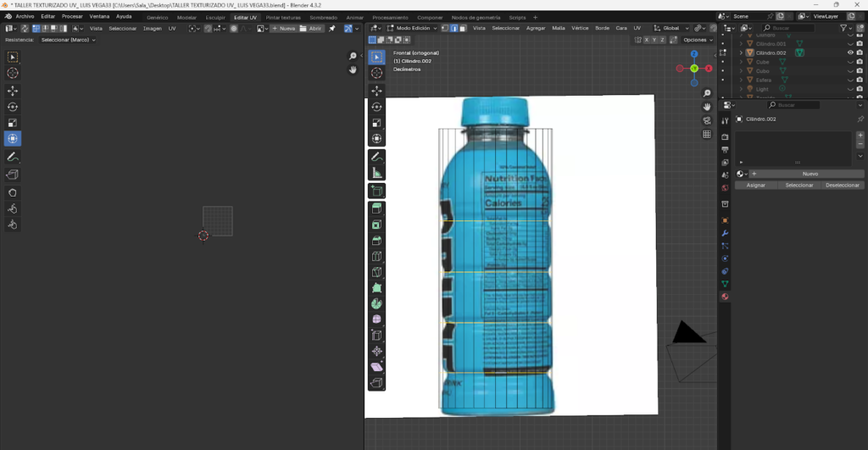The height and width of the screenshot is (450, 868).
Task: Select the Bevel tool
Action: point(376,241)
